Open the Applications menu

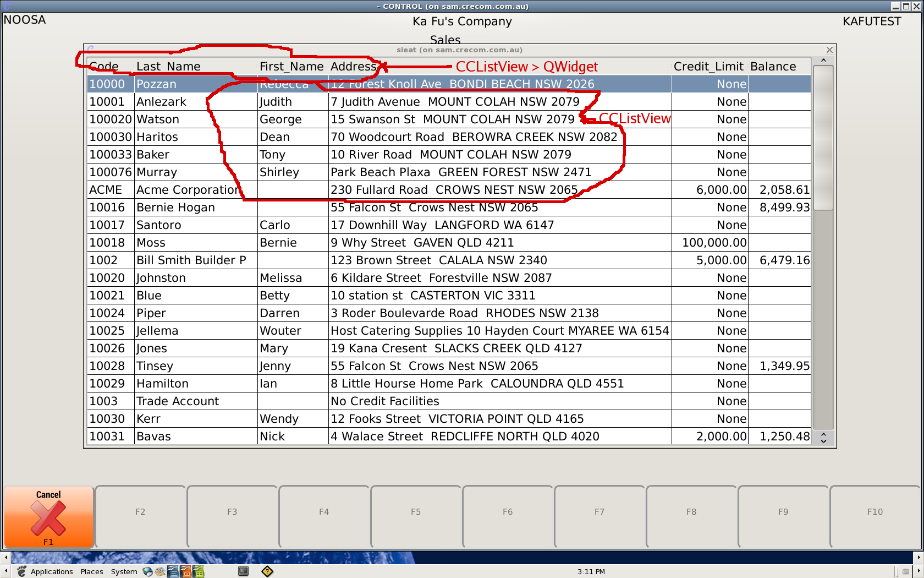point(51,571)
